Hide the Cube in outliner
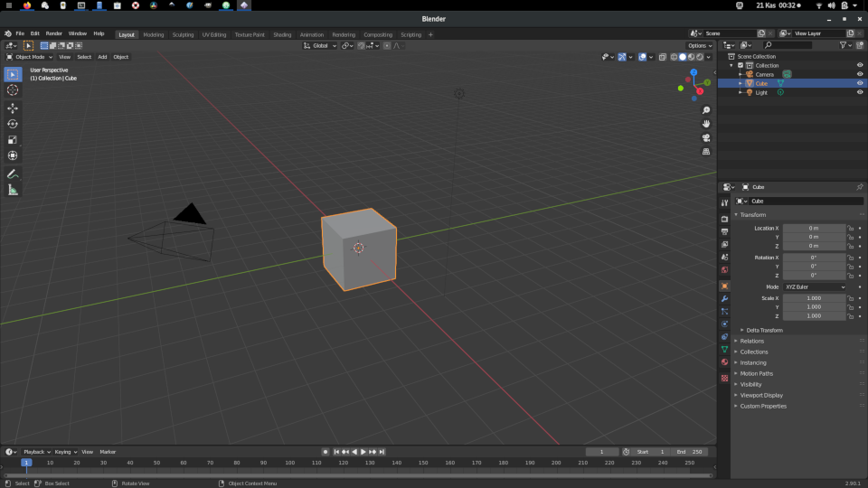The width and height of the screenshot is (868, 488). (860, 83)
